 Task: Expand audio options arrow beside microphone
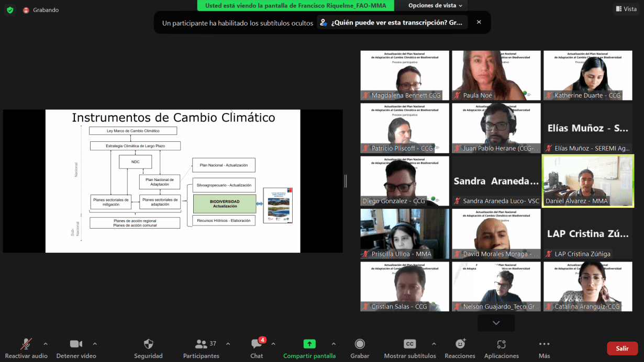(46, 344)
